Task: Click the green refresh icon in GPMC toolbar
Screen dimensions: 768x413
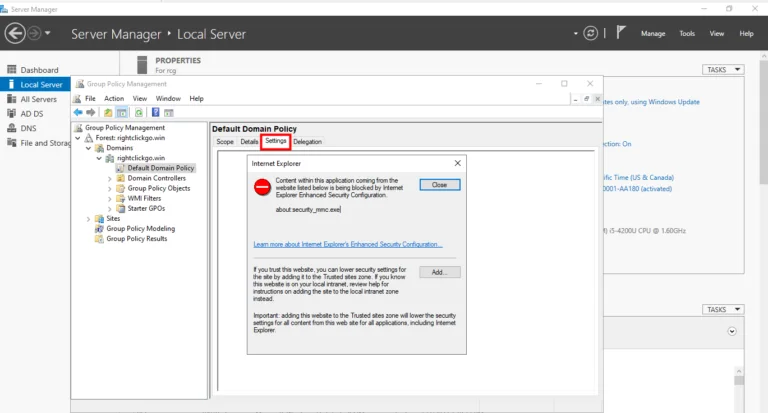Action: pyautogui.click(x=139, y=113)
